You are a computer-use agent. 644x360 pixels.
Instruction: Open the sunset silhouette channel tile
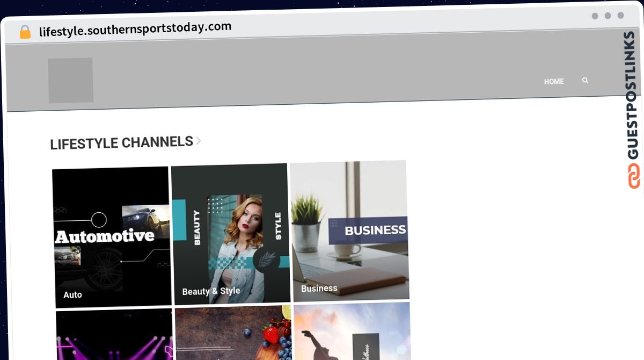coord(352,331)
